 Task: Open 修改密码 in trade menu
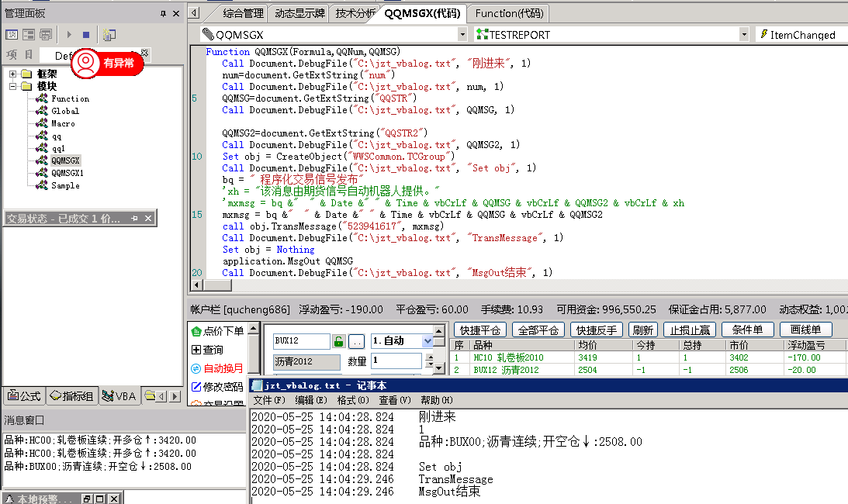(217, 387)
